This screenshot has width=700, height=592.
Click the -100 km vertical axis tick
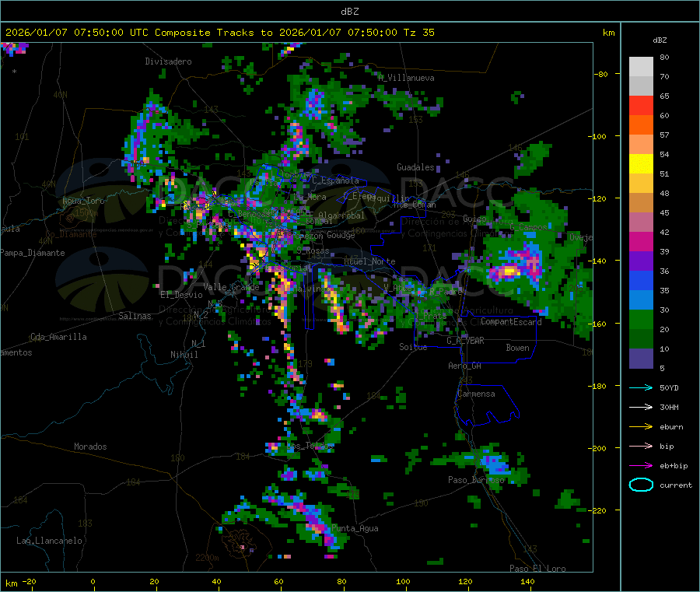597,136
